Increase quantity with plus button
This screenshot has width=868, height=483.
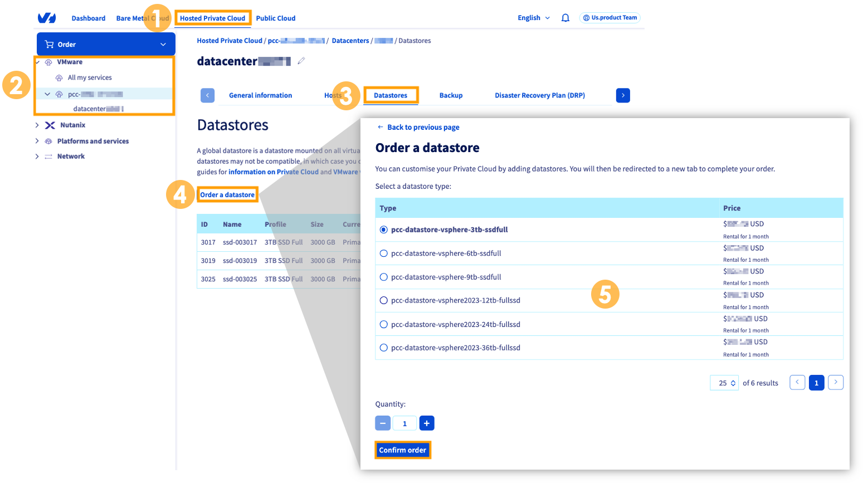click(x=427, y=423)
